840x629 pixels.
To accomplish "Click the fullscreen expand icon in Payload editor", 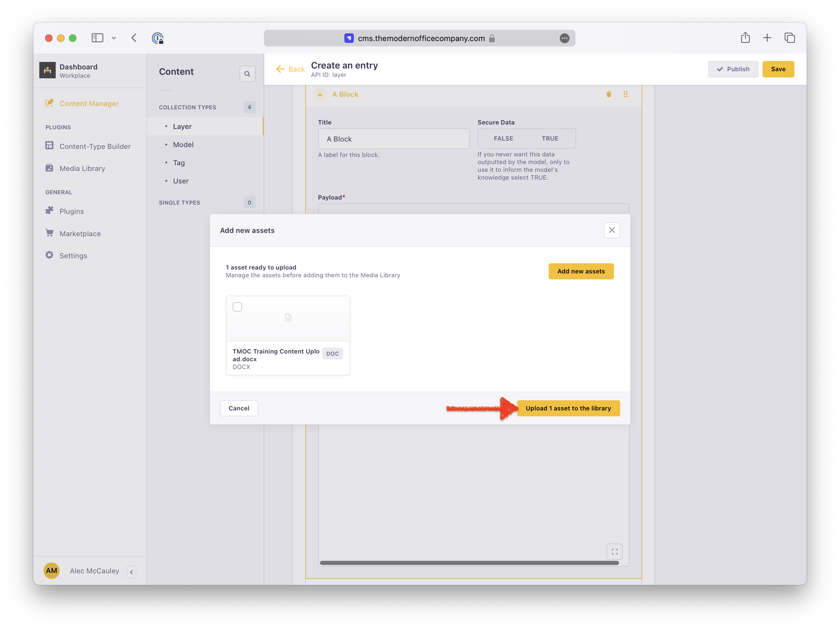I will click(x=615, y=552).
